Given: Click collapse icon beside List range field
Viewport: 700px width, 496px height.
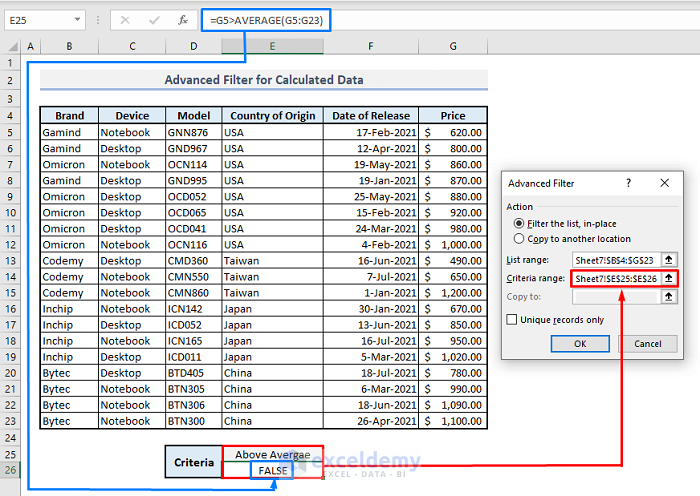Looking at the screenshot, I should 669,260.
